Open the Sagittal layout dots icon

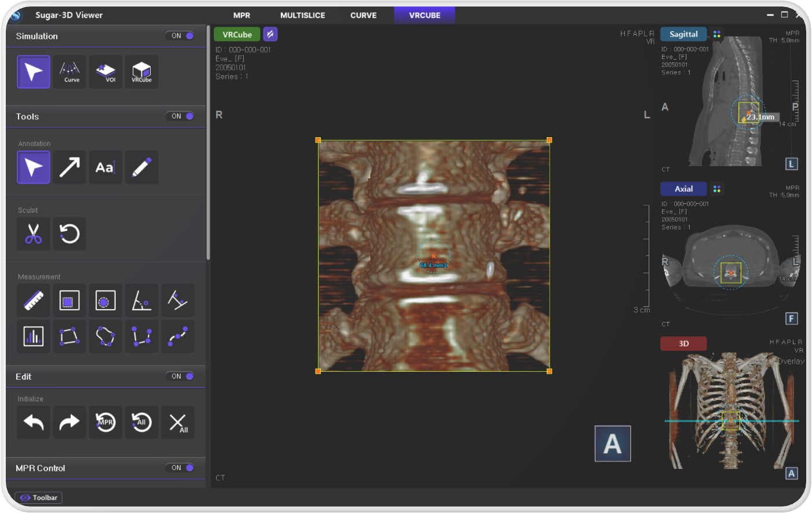(717, 34)
